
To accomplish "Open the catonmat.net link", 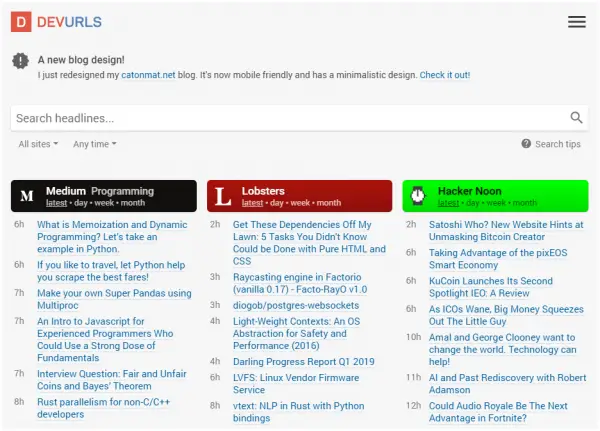I will point(148,75).
